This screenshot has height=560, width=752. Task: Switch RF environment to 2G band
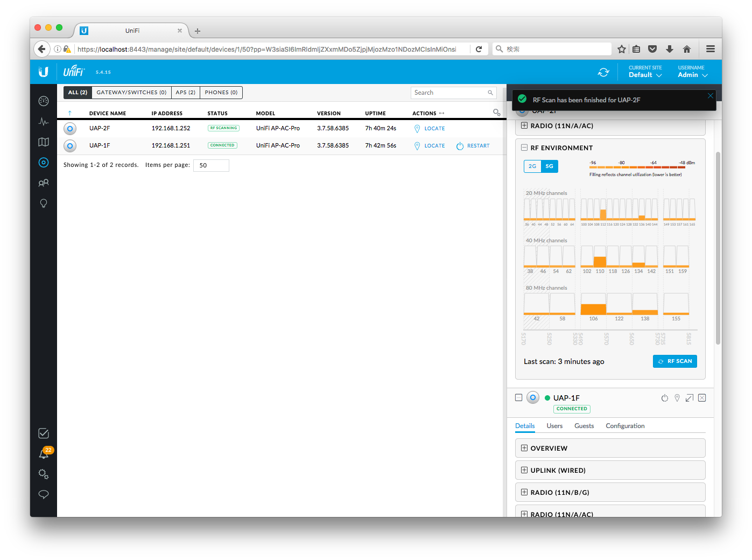tap(532, 166)
